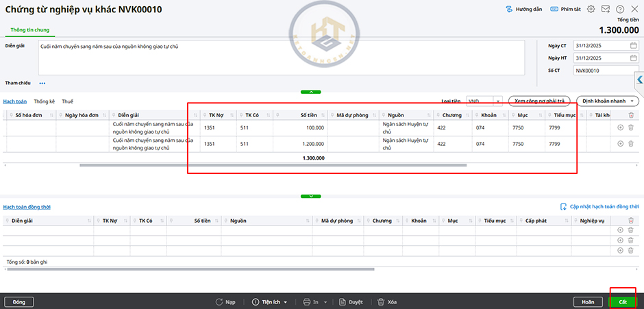This screenshot has width=644, height=309.
Task: Collapse the general info panel with green chevron
Action: [311, 91]
